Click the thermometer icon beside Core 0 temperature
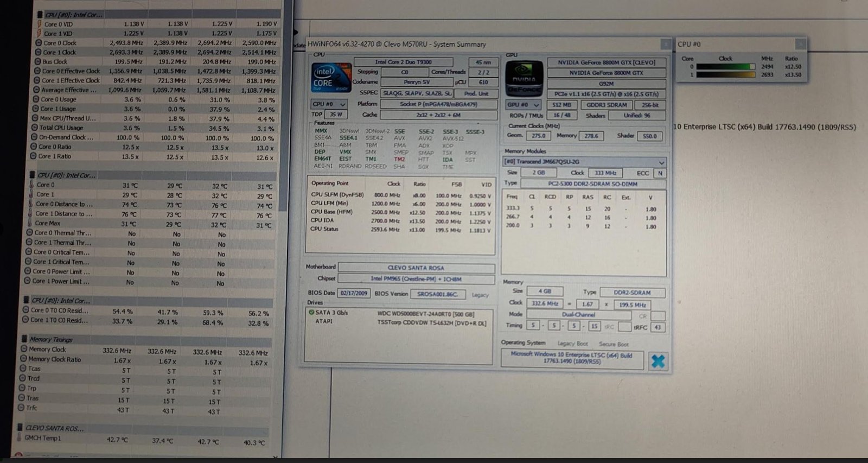This screenshot has height=463, width=868. pyautogui.click(x=31, y=185)
